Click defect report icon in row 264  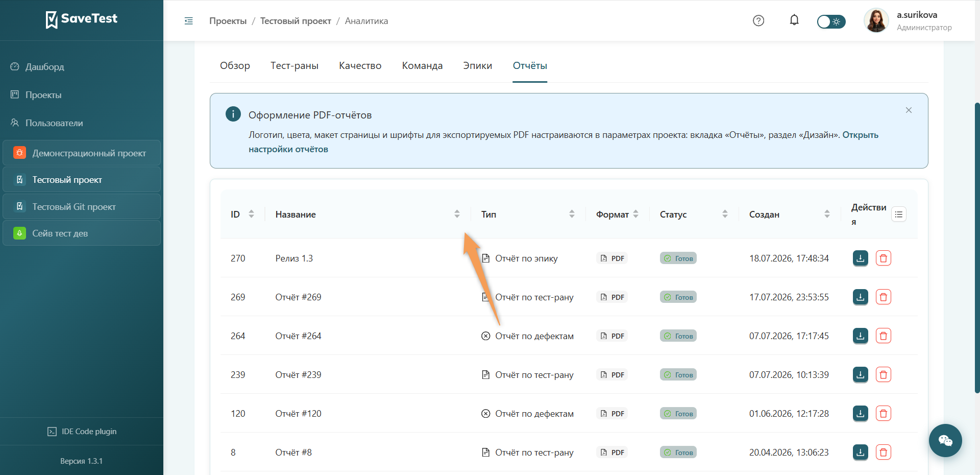(x=486, y=336)
